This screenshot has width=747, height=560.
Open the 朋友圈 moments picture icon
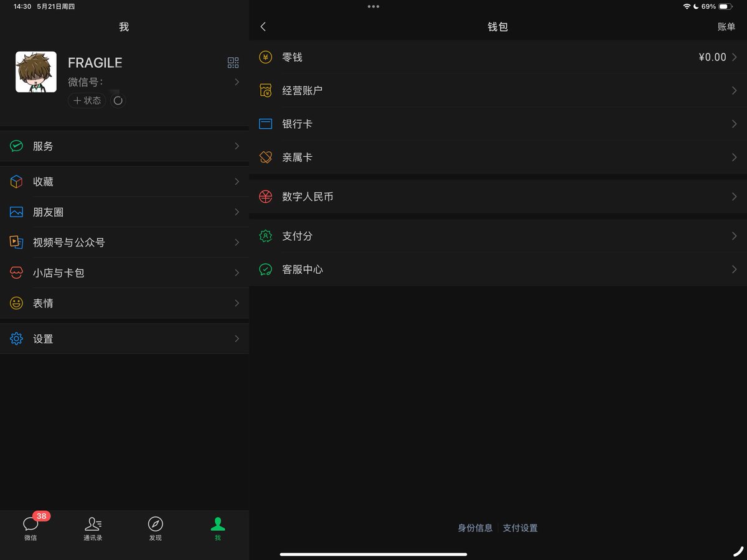click(16, 212)
